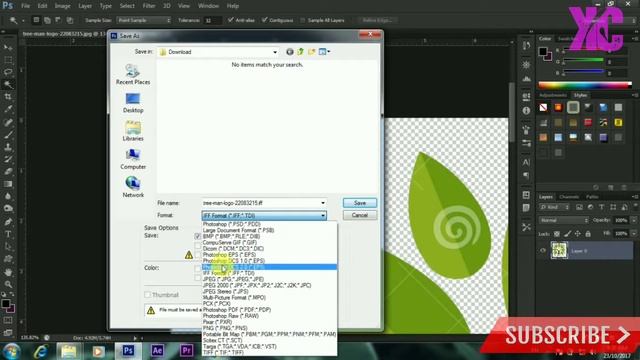Create a new folder in dialog
640x360 pixels.
(x=311, y=52)
